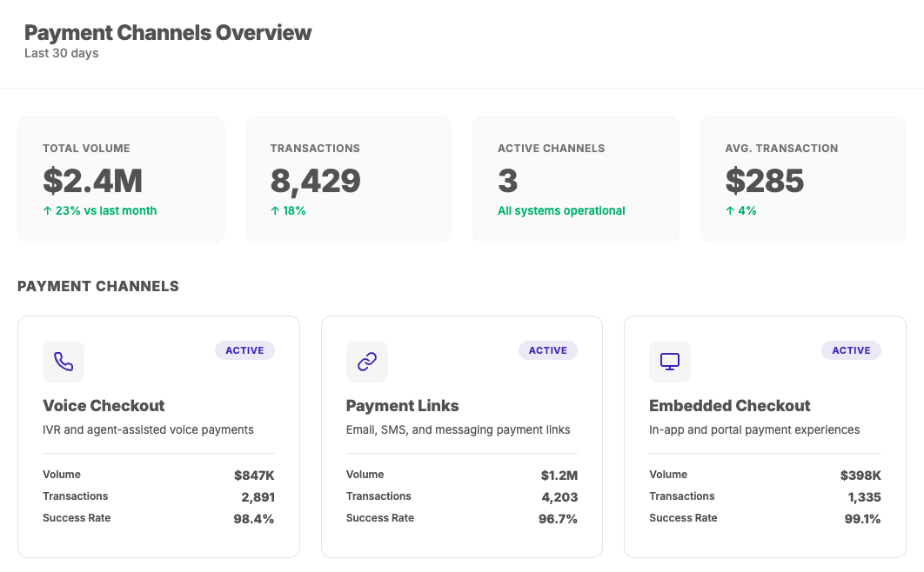Open the Embedded Checkout channel title

[729, 406]
